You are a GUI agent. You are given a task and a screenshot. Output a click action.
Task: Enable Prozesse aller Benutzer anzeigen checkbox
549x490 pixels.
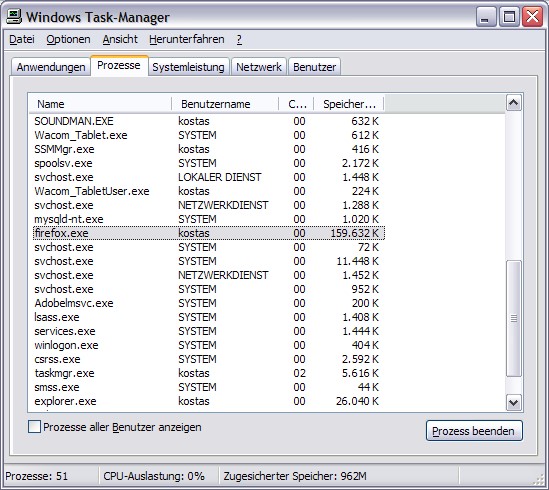(x=34, y=427)
